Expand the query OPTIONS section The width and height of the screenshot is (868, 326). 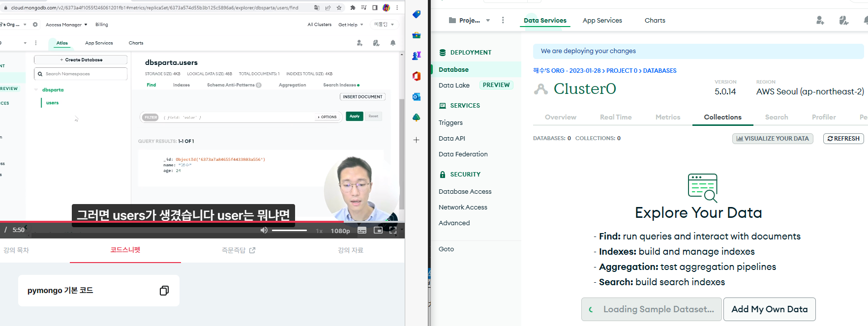(328, 117)
